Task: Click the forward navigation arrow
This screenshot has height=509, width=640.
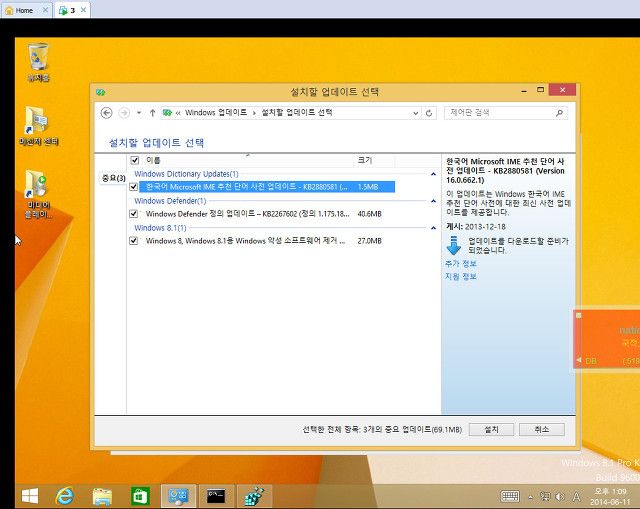Action: tap(124, 113)
